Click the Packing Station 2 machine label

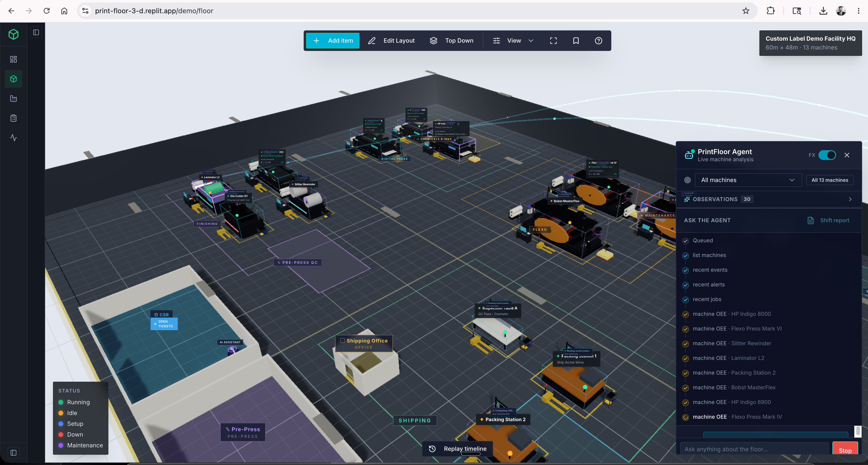(503, 419)
